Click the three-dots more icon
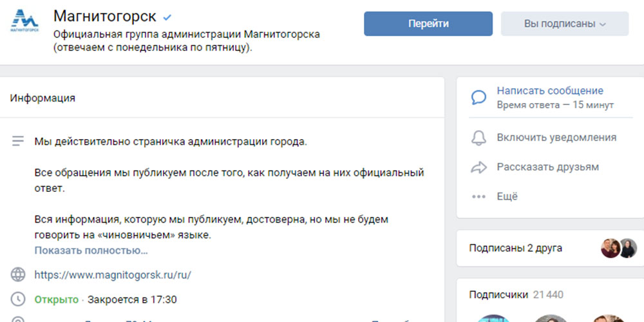The height and width of the screenshot is (322, 644). coord(478,196)
